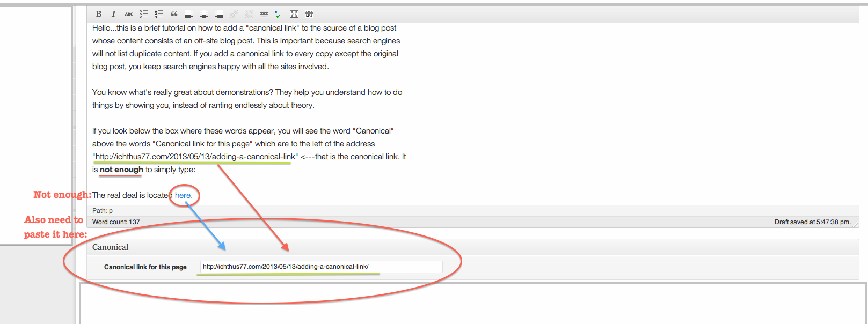The height and width of the screenshot is (324, 868).
Task: Align text left
Action: [189, 14]
